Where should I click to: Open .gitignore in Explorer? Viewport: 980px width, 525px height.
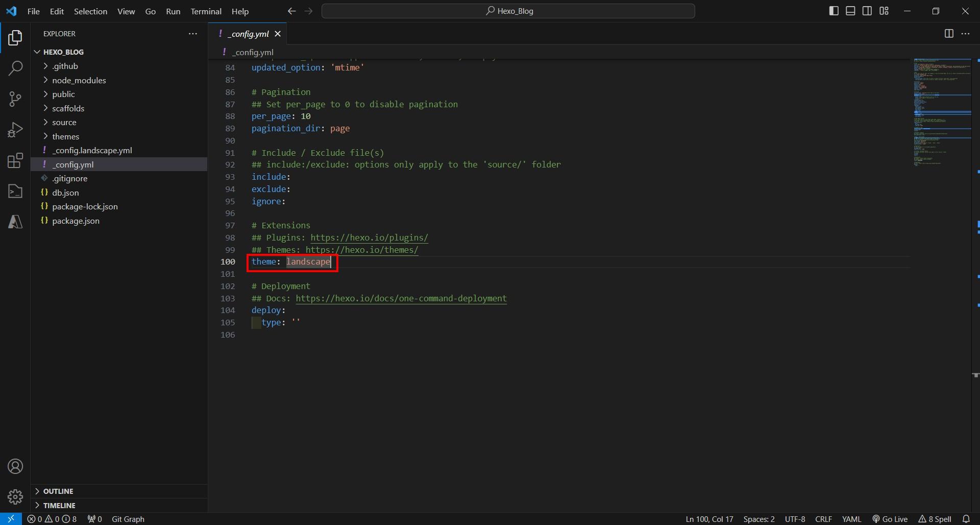[x=119, y=179]
